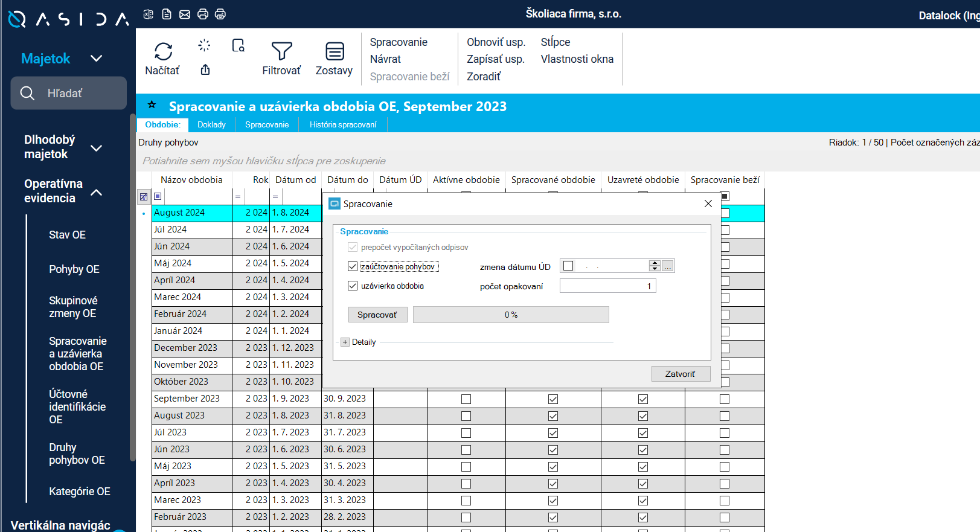Switch to the Doklady tab
The height and width of the screenshot is (532, 980).
tap(211, 125)
